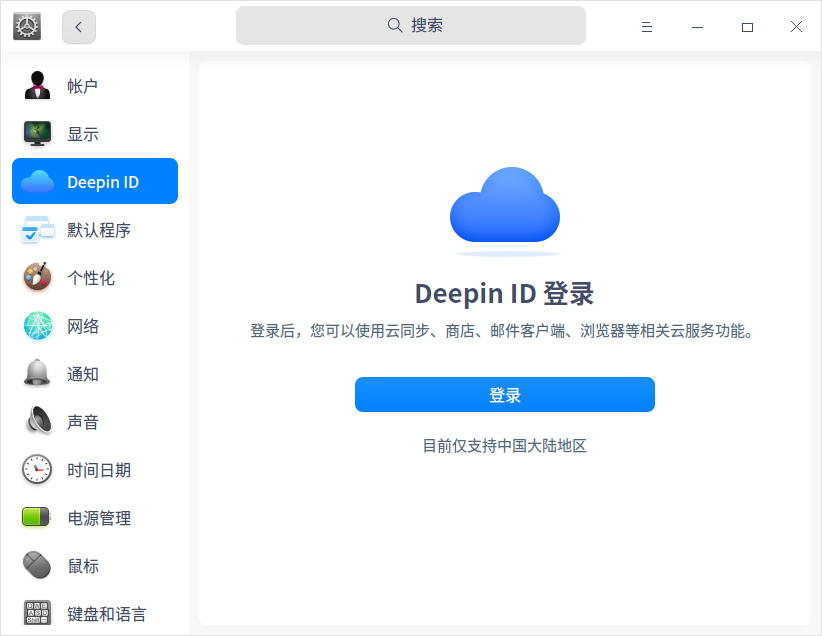
Task: Click the Keyboard and Language (键盘和语言) icon
Action: coord(37,612)
